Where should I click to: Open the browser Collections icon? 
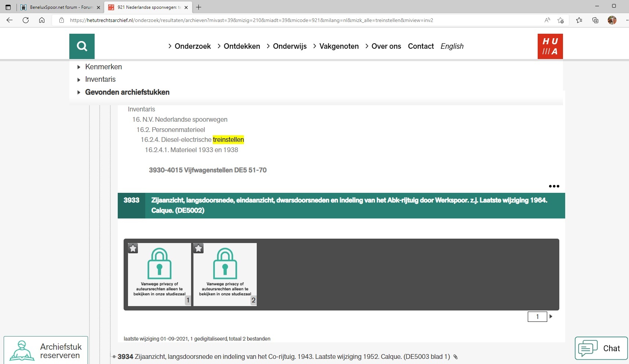coord(595,20)
